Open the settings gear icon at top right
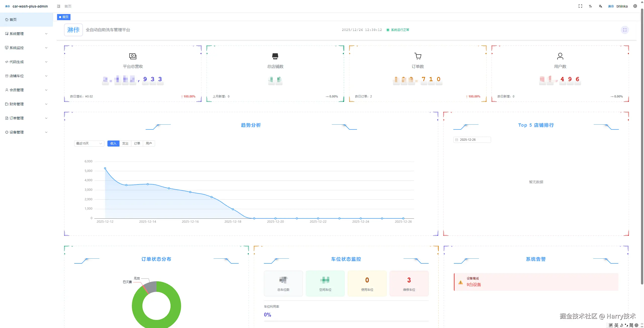This screenshot has height=328, width=644. (x=635, y=6)
